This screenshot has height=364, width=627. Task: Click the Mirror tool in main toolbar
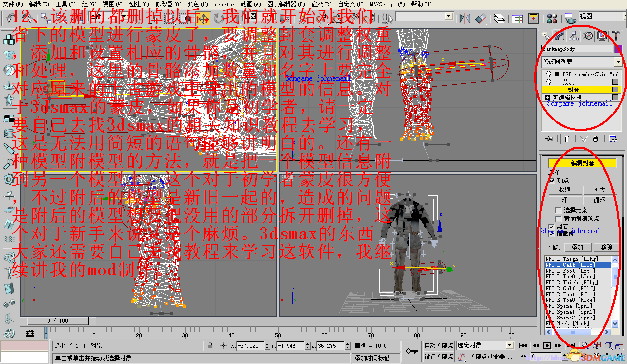click(x=465, y=18)
